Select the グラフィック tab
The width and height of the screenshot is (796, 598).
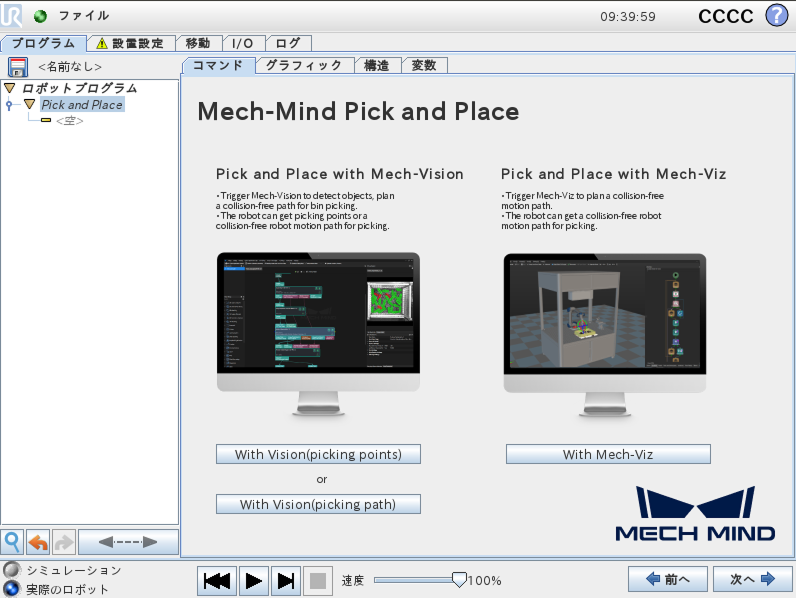click(x=304, y=65)
